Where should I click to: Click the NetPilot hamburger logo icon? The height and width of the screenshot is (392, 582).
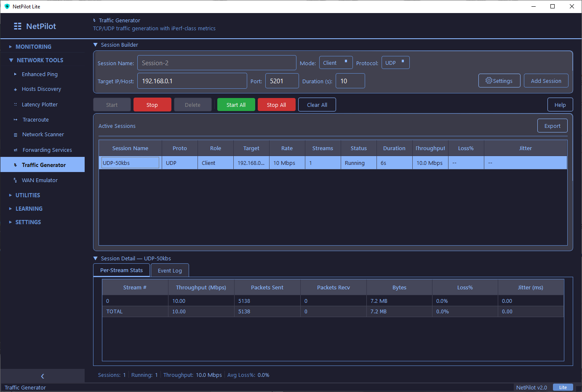(x=17, y=26)
